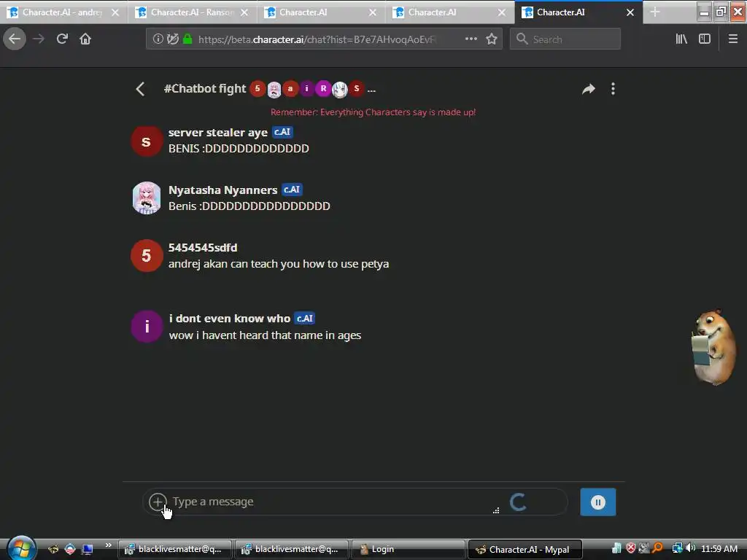Open Nyatasha Nyanners' avatar picture
Screen dimensions: 747x560
point(147,198)
